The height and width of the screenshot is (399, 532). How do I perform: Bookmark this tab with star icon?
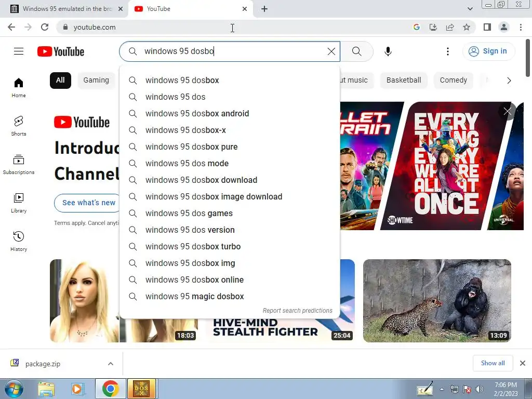coord(467,27)
